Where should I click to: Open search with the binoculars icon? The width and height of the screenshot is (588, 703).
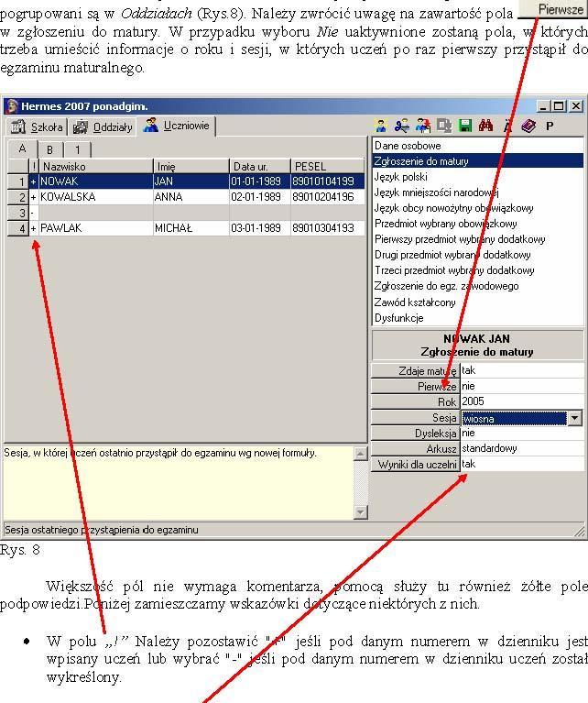point(485,126)
